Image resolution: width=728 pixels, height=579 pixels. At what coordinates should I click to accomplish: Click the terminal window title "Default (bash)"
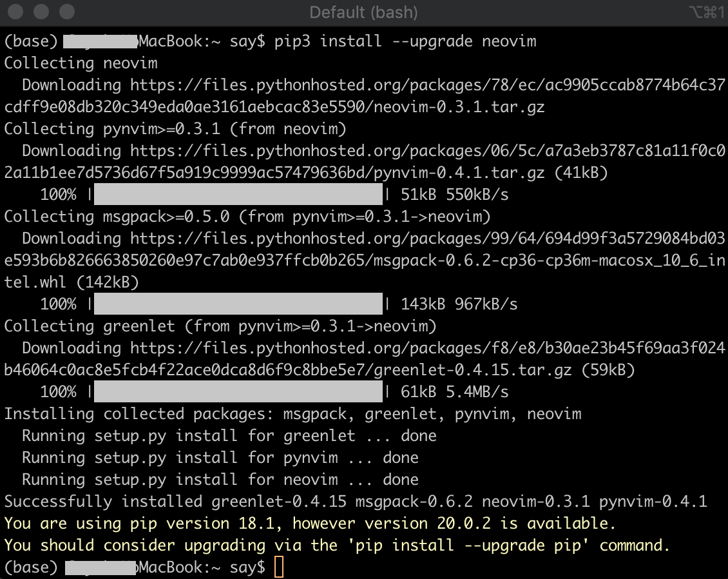point(363,12)
